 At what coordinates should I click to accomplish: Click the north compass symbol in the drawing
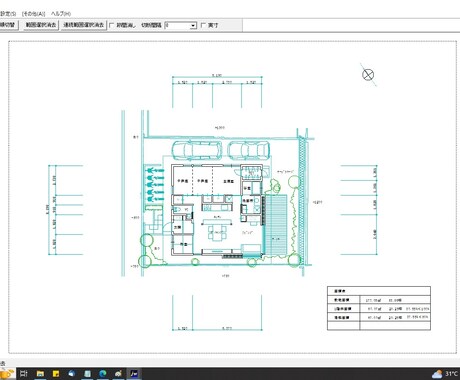click(x=368, y=74)
